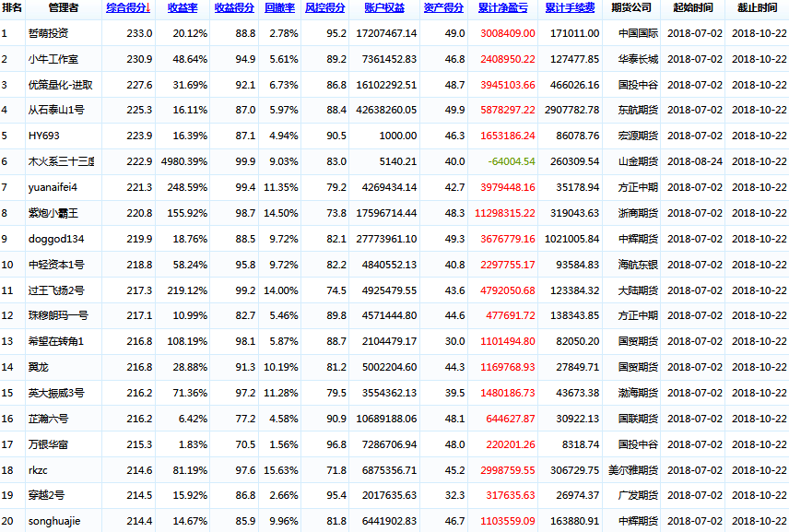
Task: Select manager 从石泰山1号
Action: pyautogui.click(x=56, y=110)
